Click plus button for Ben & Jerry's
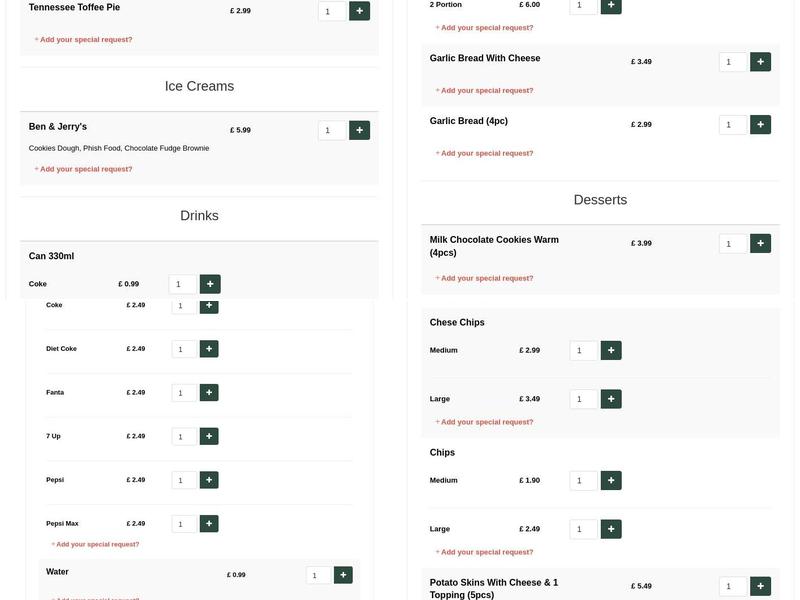This screenshot has width=800, height=600. click(x=359, y=130)
